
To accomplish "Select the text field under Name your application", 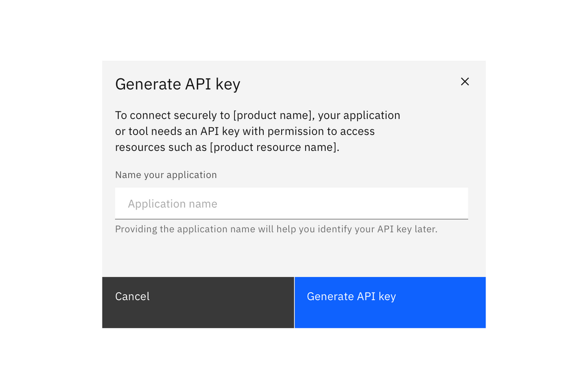I will pos(291,203).
